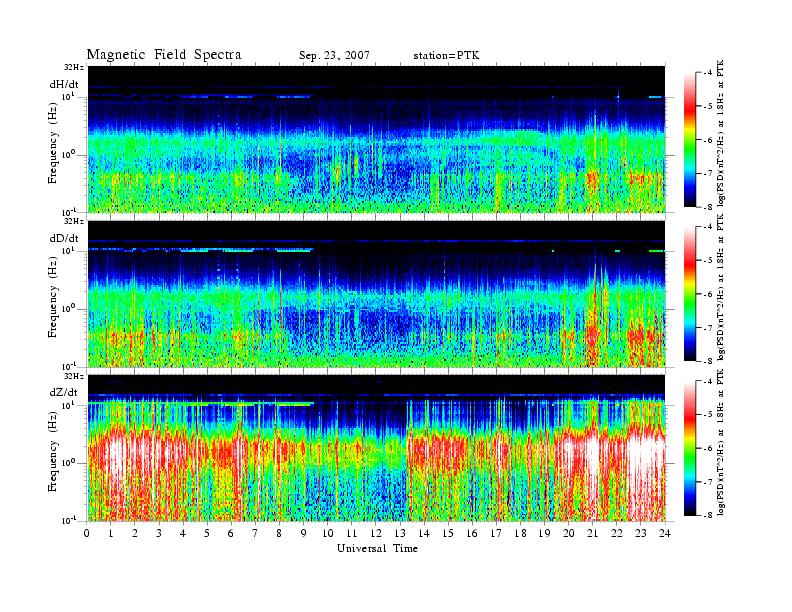Click the PSD units label beside dZ/dt color bar
This screenshot has height=612, width=792.
pos(721,442)
